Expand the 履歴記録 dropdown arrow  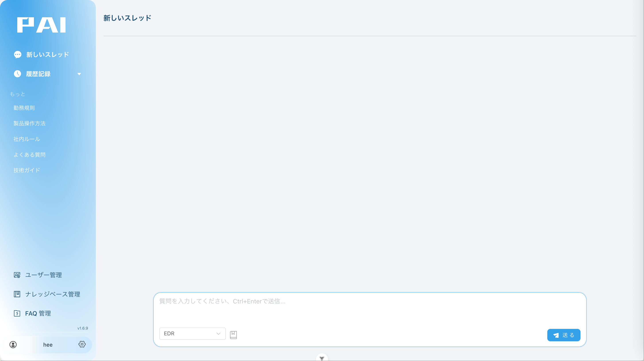point(79,74)
